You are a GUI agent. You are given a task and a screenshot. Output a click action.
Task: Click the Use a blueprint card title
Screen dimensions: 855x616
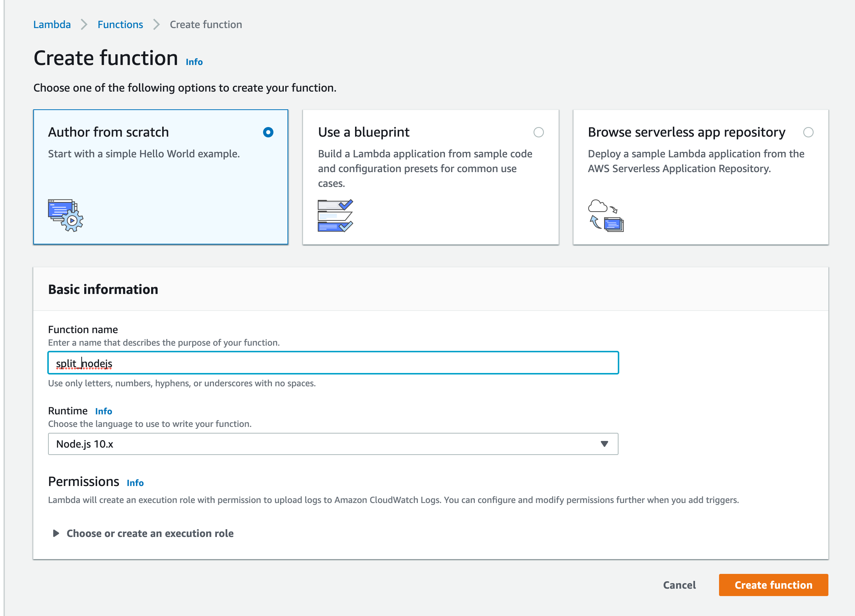coord(364,132)
